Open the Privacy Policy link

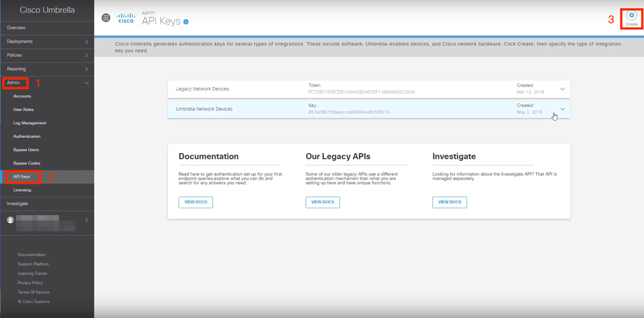tap(30, 283)
